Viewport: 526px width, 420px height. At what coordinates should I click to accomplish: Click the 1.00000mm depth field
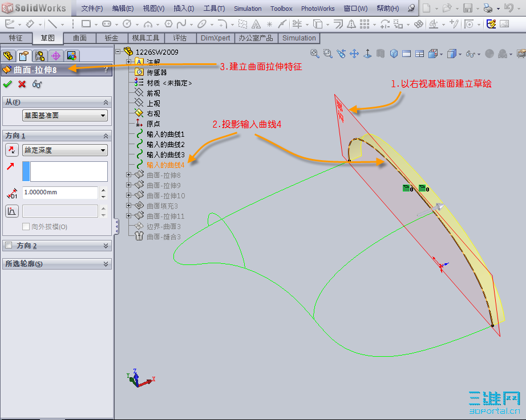tap(60, 193)
